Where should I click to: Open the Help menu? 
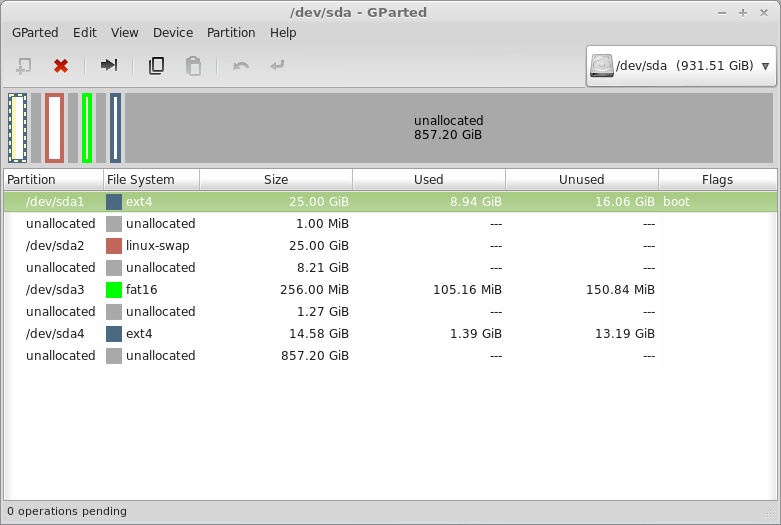pos(283,33)
